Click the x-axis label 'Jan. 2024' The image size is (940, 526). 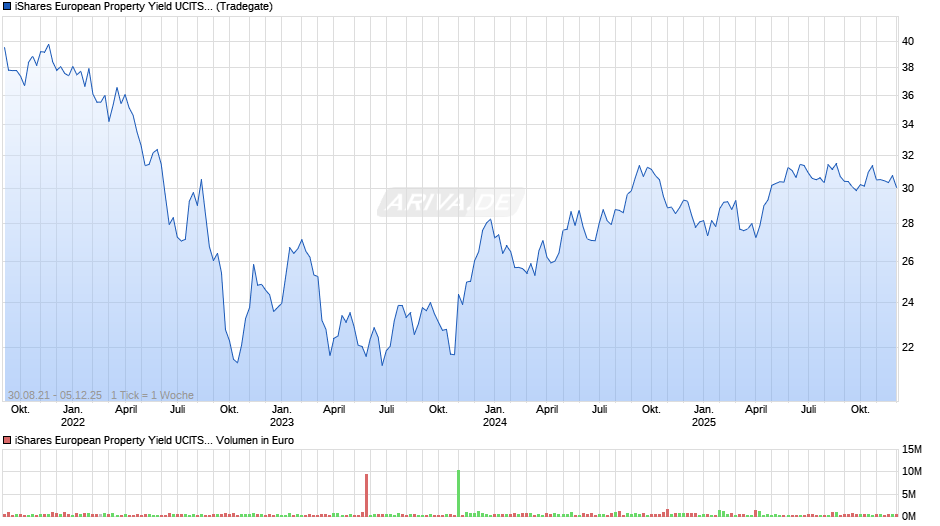[x=495, y=416]
